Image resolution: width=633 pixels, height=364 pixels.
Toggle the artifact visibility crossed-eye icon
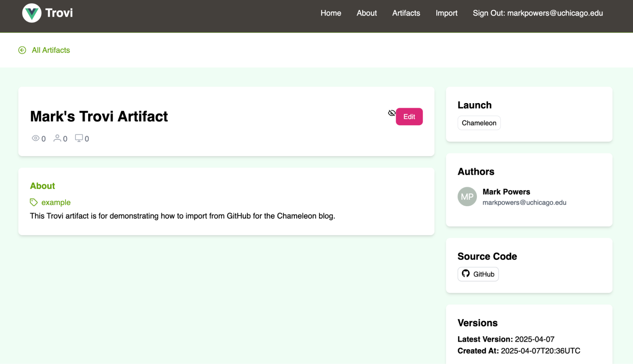392,113
